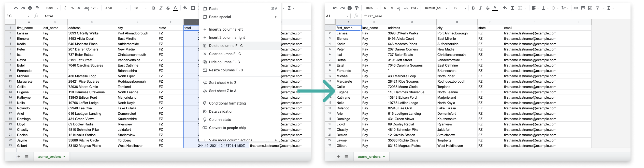Click Add Sheet plus in the left spreadsheet
This screenshot has width=644, height=168.
click(19, 157)
